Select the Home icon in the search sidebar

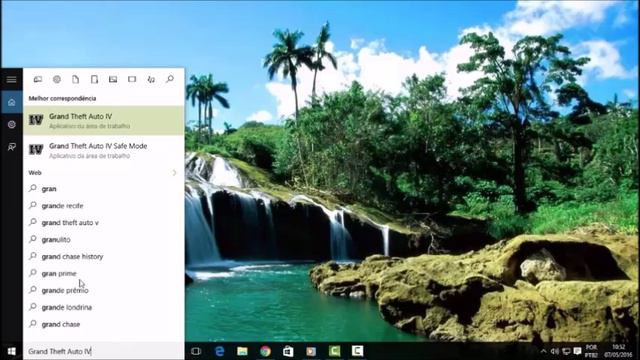(x=11, y=102)
